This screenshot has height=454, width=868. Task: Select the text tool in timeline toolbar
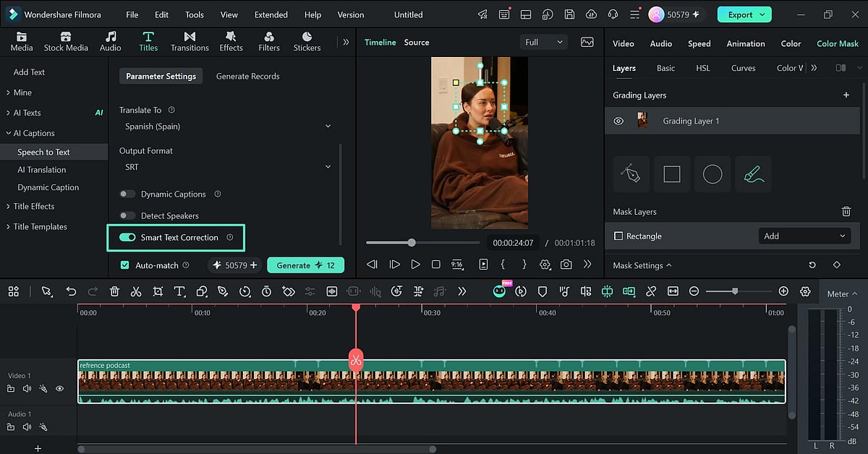tap(179, 291)
